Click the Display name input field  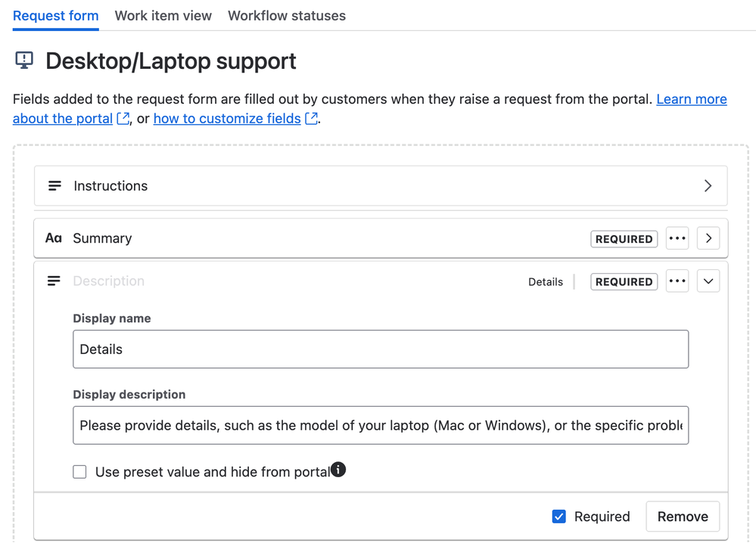pos(381,349)
